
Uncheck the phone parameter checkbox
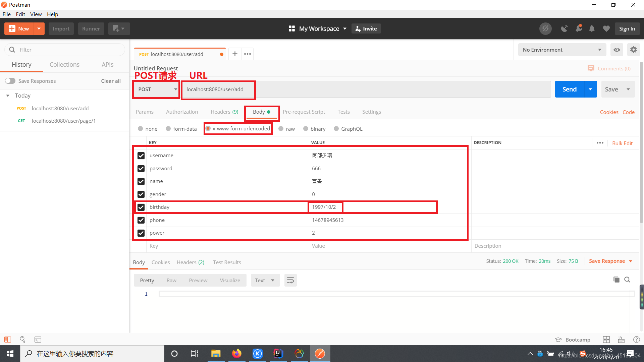click(141, 220)
